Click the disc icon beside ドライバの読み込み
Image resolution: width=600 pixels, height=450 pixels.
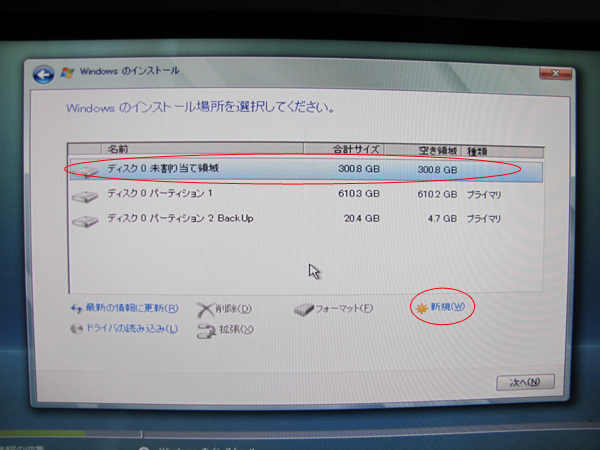[x=77, y=329]
